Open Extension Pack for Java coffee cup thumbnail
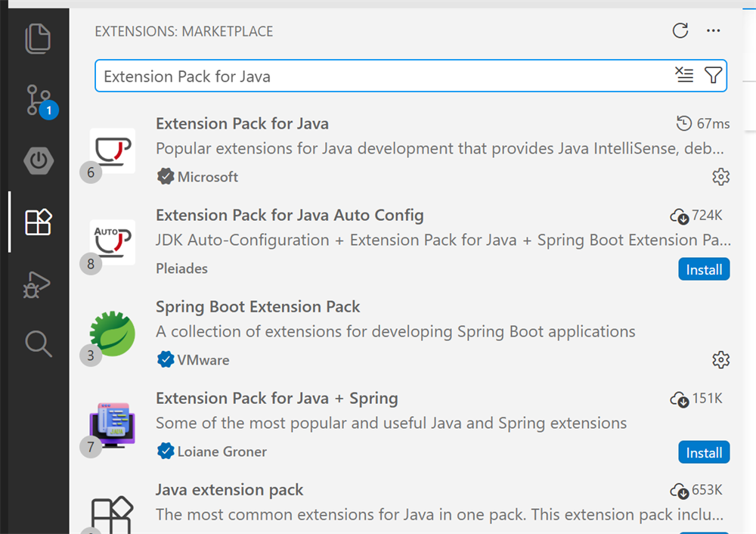The width and height of the screenshot is (756, 534). (113, 151)
